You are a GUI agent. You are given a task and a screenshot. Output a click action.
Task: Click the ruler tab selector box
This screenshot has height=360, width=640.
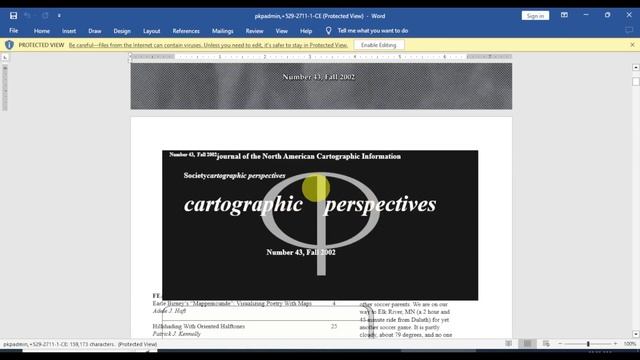(x=5, y=58)
